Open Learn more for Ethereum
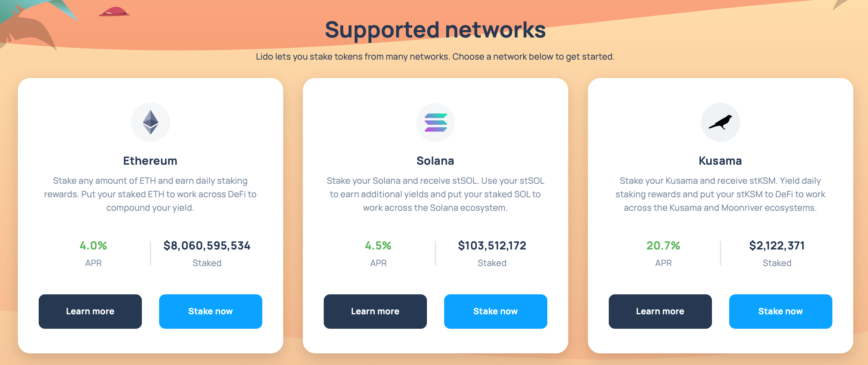Image resolution: width=868 pixels, height=365 pixels. 90,311
